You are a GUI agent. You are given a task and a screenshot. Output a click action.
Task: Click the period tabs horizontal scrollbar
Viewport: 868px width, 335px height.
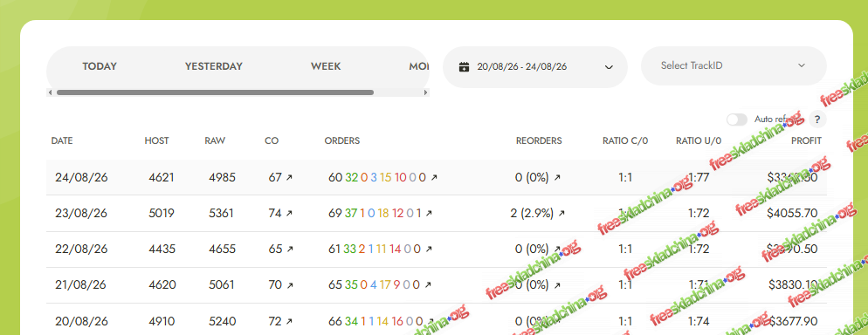215,92
